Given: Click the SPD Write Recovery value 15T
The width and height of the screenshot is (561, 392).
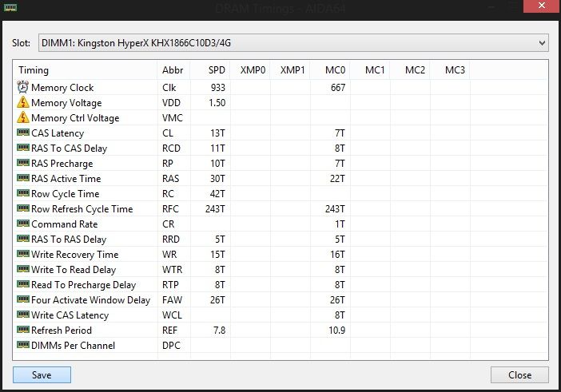Looking at the screenshot, I should click(218, 255).
